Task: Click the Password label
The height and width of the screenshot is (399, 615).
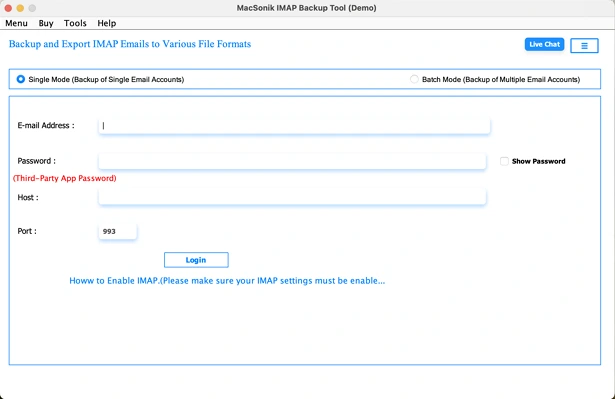Action: [x=36, y=161]
